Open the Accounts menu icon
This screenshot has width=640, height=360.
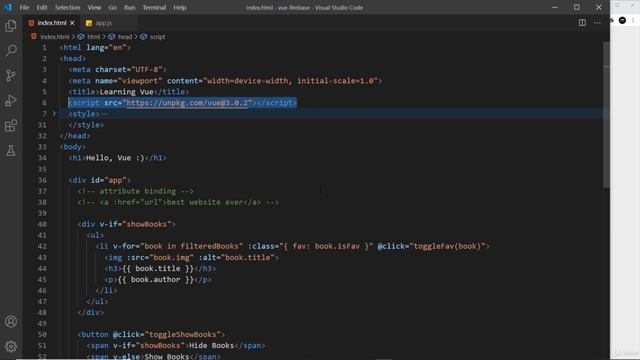11,322
